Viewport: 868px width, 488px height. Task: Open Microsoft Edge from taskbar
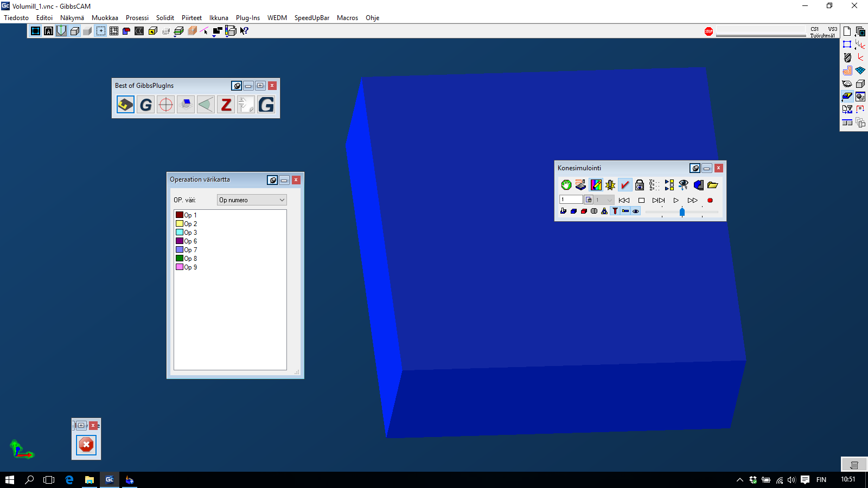point(69,480)
